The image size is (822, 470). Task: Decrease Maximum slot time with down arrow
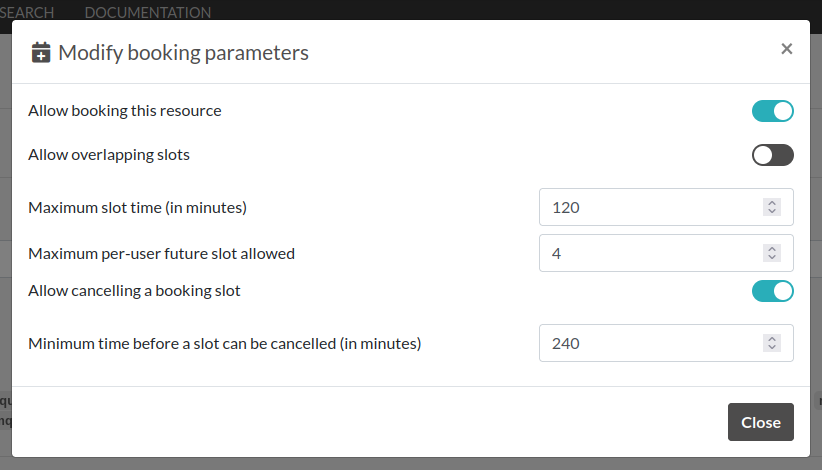pyautogui.click(x=771, y=212)
